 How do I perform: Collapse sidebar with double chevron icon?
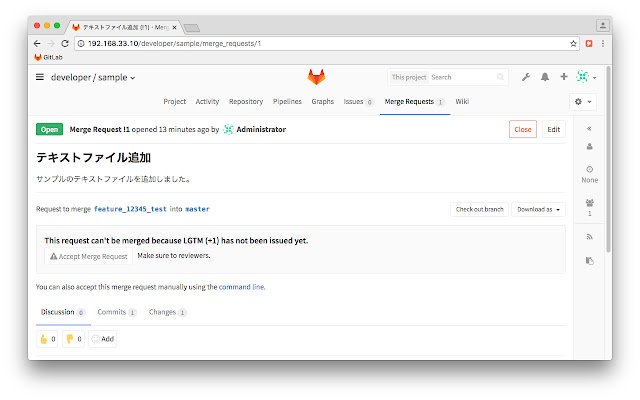point(589,129)
